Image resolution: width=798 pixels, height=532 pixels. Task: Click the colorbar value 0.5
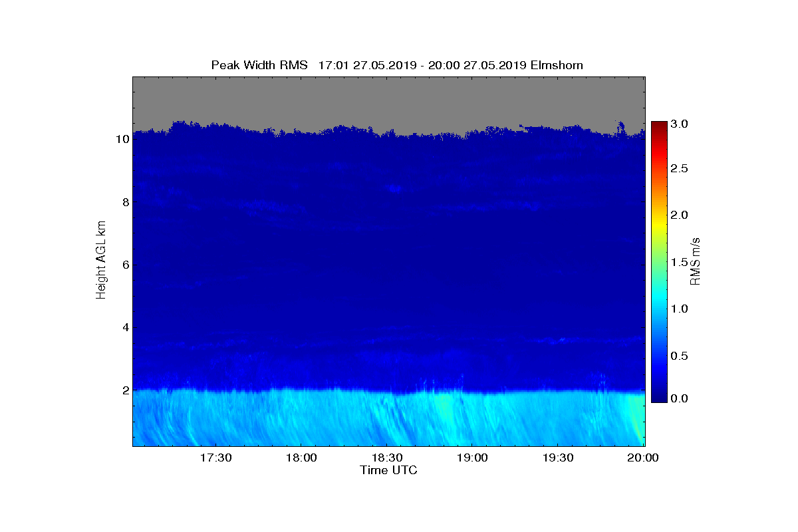click(x=680, y=356)
